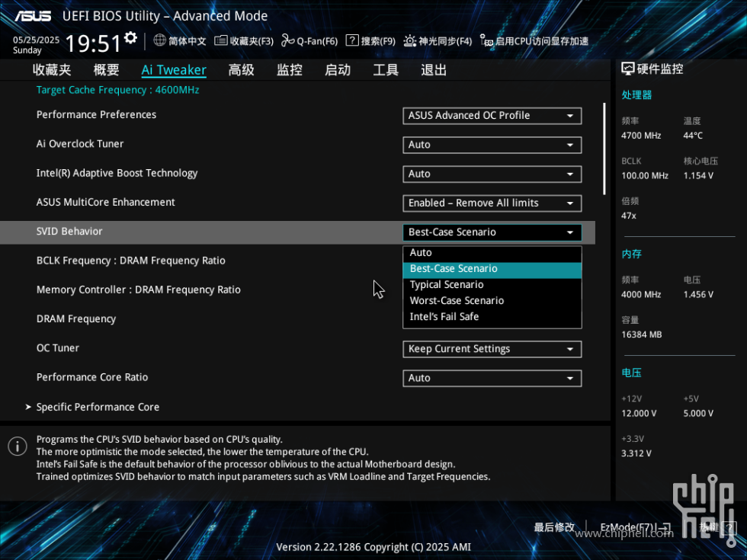The image size is (747, 560).
Task: Open the date and time settings gear
Action: tap(130, 38)
